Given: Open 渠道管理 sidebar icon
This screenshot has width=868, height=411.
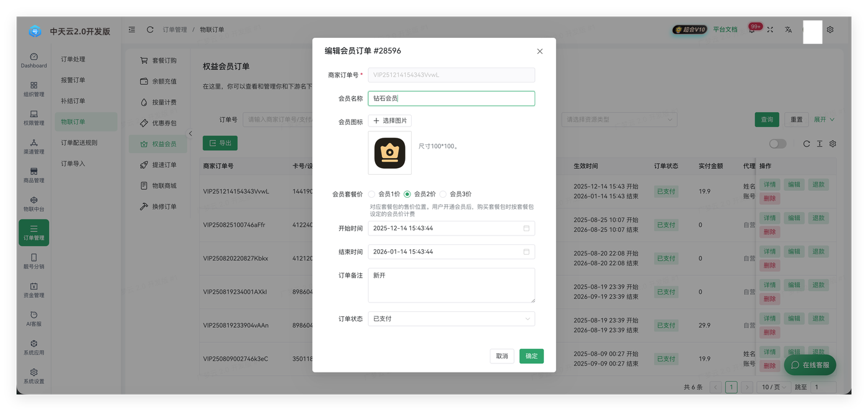Looking at the screenshot, I should click(33, 146).
